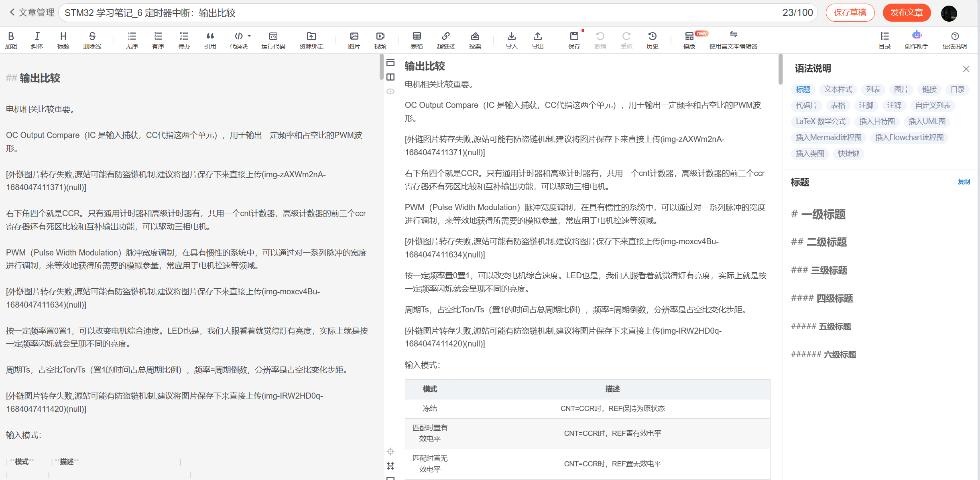
Task: Open the 资源绑定 resource binding tool
Action: point(311,40)
